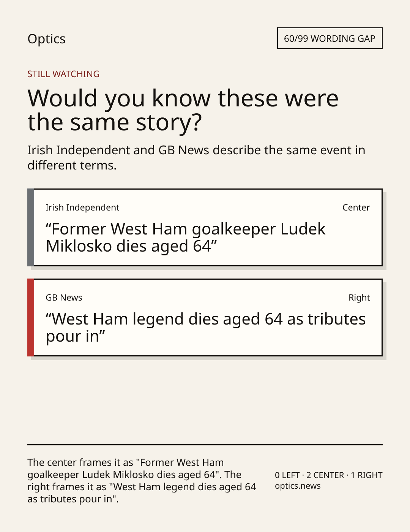Click the horizontal divider line above footer
Viewport: 410px width, 532px height.
(x=205, y=445)
